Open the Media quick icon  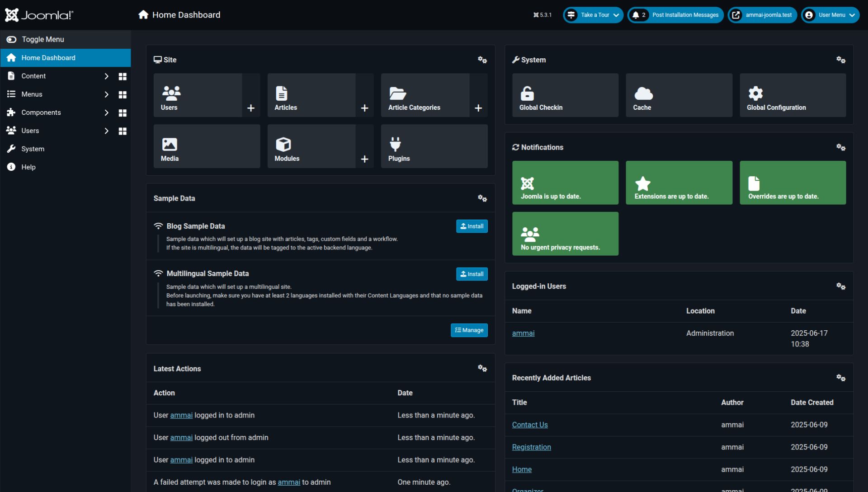(x=207, y=146)
